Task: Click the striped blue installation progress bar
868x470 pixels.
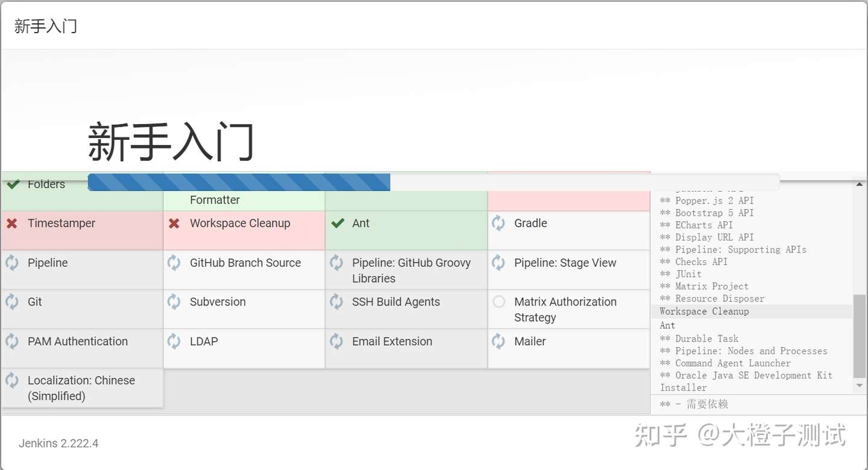Action: (x=239, y=182)
